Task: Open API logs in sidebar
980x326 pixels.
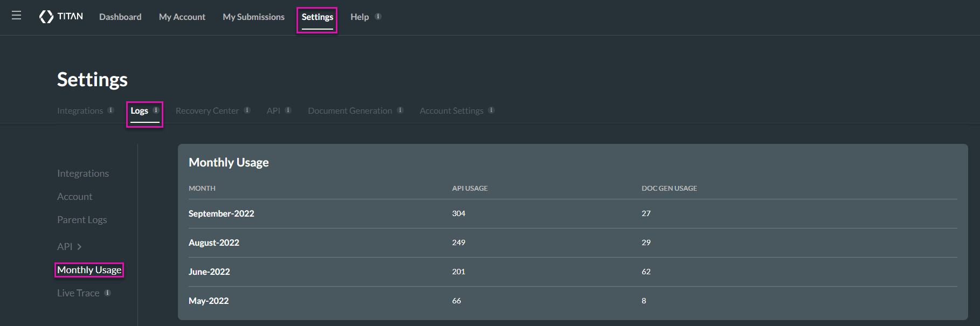Action: [x=65, y=246]
